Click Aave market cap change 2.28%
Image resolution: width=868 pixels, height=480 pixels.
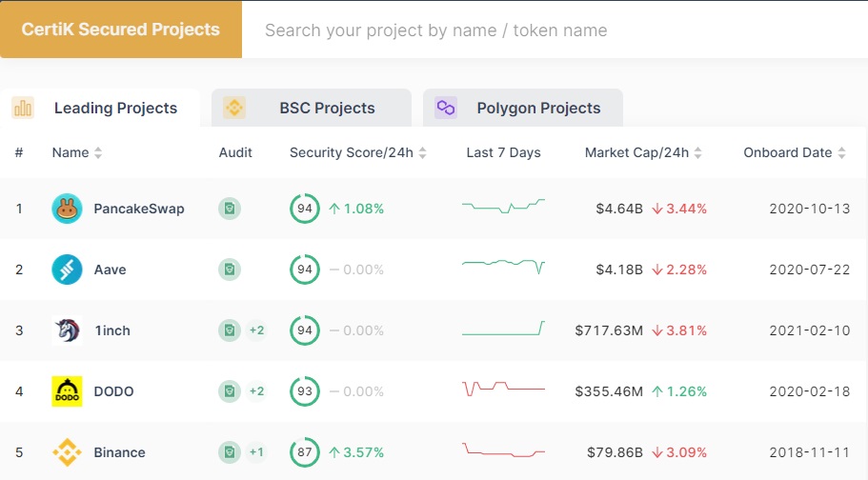pyautogui.click(x=679, y=270)
